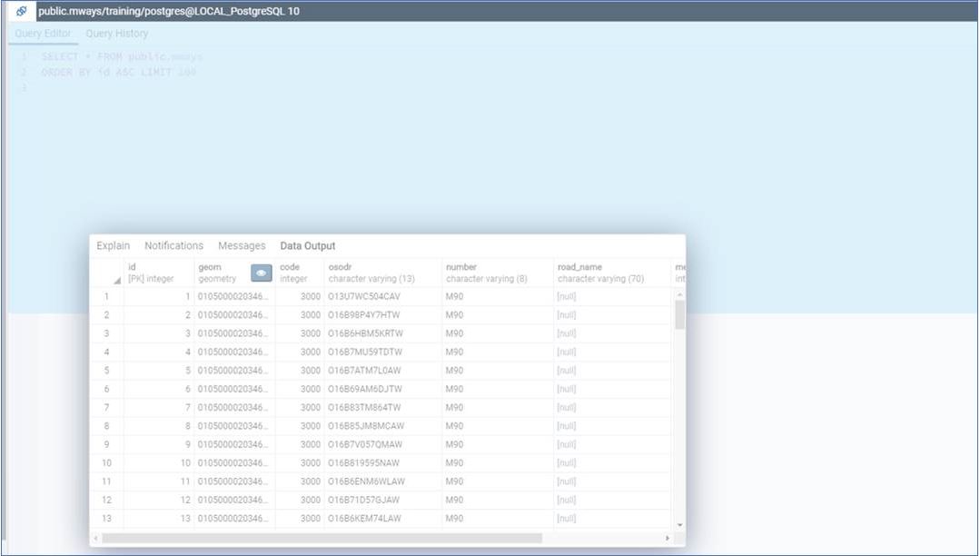Click the geometry viewer eye icon in geom column

(x=262, y=273)
